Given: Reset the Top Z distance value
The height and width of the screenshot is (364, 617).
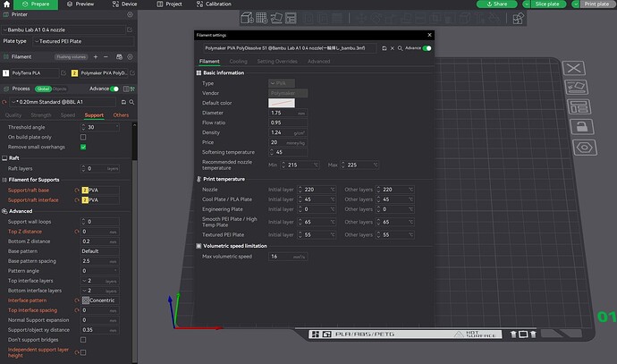Looking at the screenshot, I should (x=77, y=232).
